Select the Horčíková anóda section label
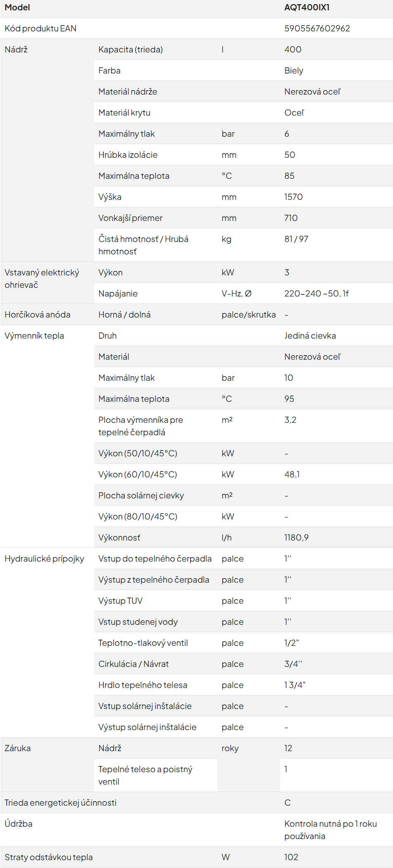 click(x=37, y=315)
